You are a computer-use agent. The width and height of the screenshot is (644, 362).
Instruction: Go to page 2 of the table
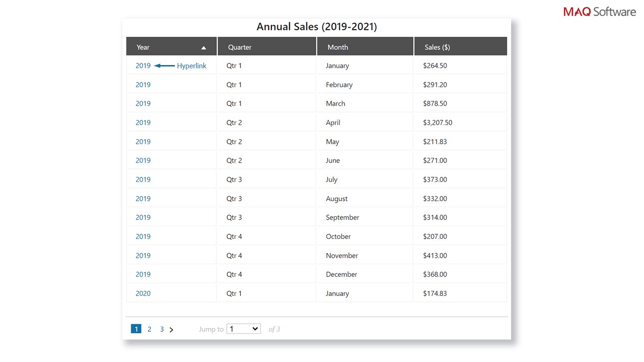[x=149, y=329]
